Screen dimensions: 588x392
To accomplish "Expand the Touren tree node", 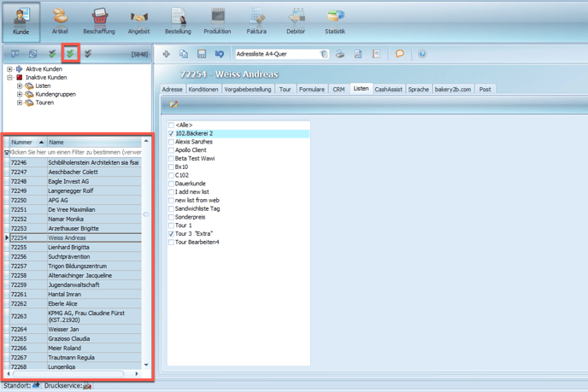I will pyautogui.click(x=20, y=102).
